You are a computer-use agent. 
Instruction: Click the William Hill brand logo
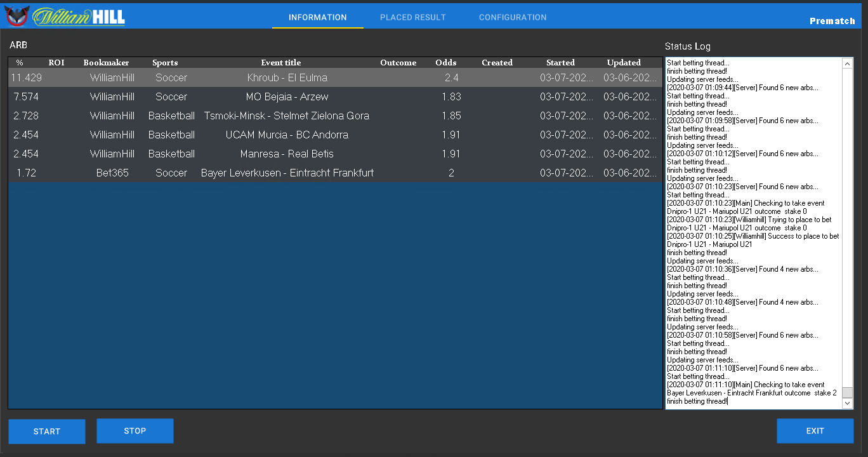pyautogui.click(x=79, y=17)
